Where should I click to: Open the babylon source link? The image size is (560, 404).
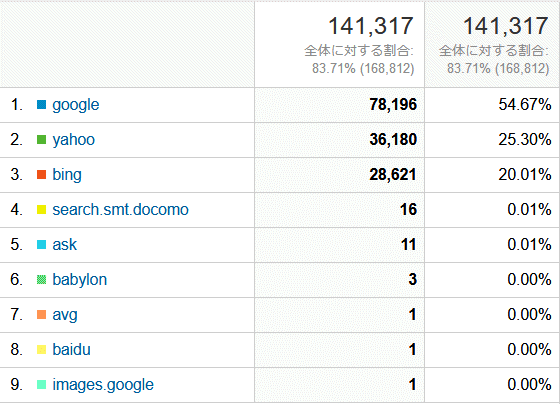coord(80,280)
